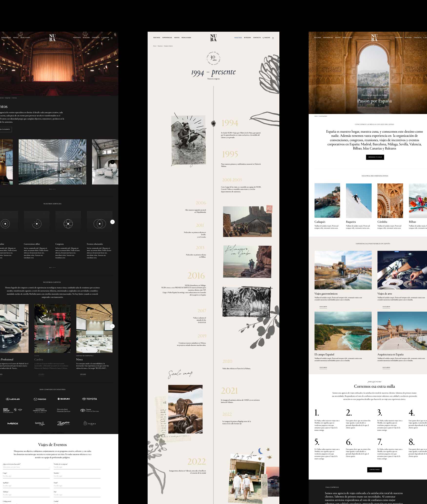This screenshot has width=427, height=504.
Task: Select Nosotros in the timeline page navigation
Action: (x=238, y=38)
